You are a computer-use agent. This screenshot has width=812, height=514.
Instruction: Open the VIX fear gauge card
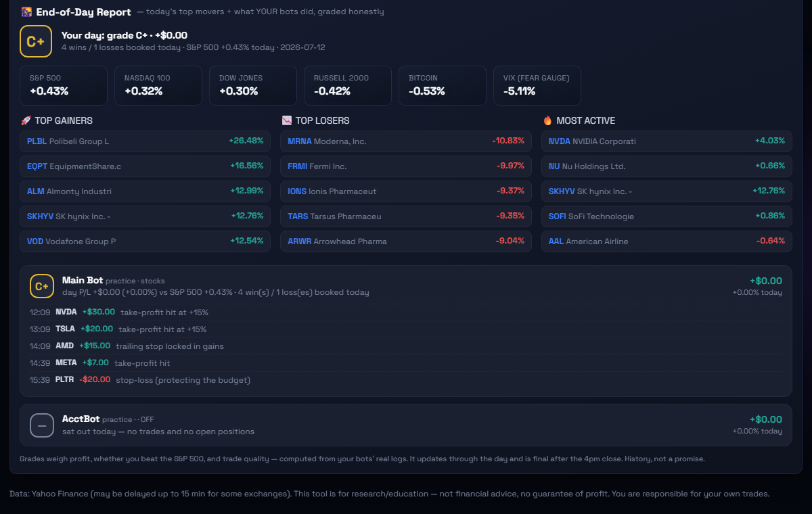pyautogui.click(x=537, y=85)
